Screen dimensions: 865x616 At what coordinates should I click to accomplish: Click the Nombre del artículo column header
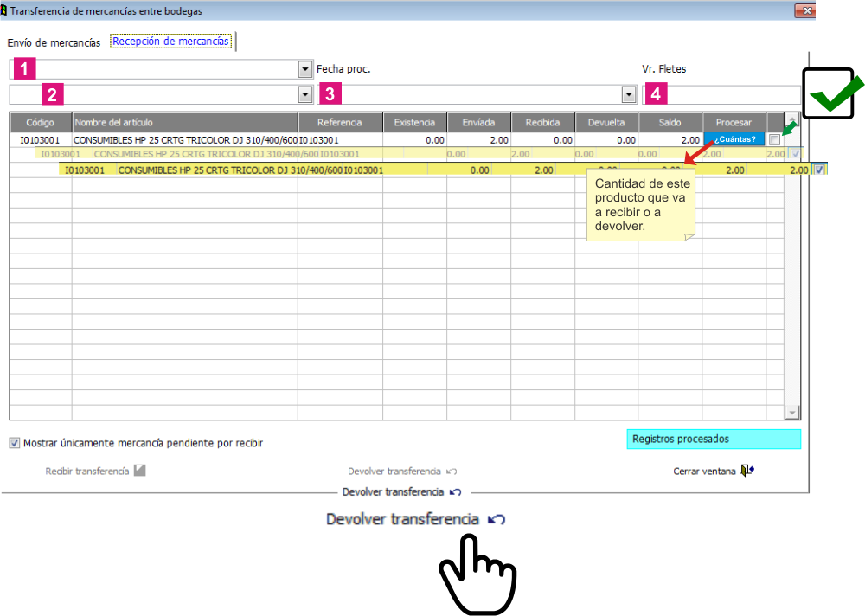pos(185,122)
